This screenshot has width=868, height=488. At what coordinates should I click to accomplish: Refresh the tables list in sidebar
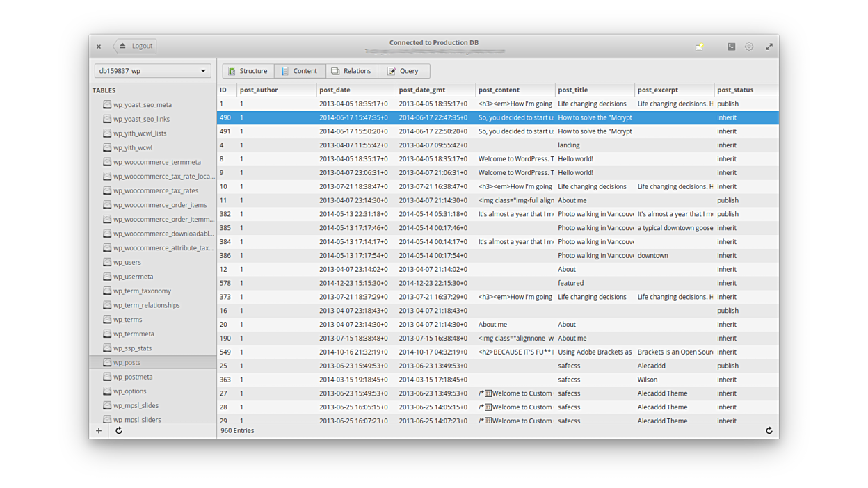[x=119, y=431]
